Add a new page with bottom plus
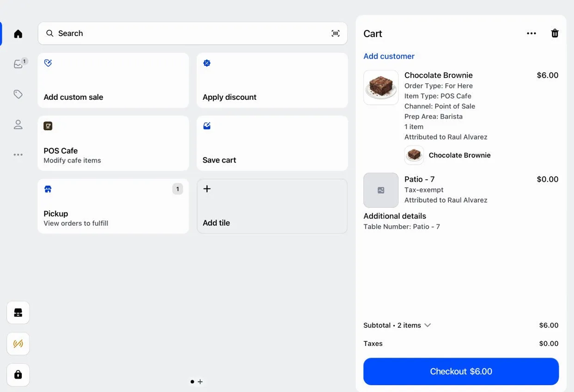574x392 pixels. [200, 382]
